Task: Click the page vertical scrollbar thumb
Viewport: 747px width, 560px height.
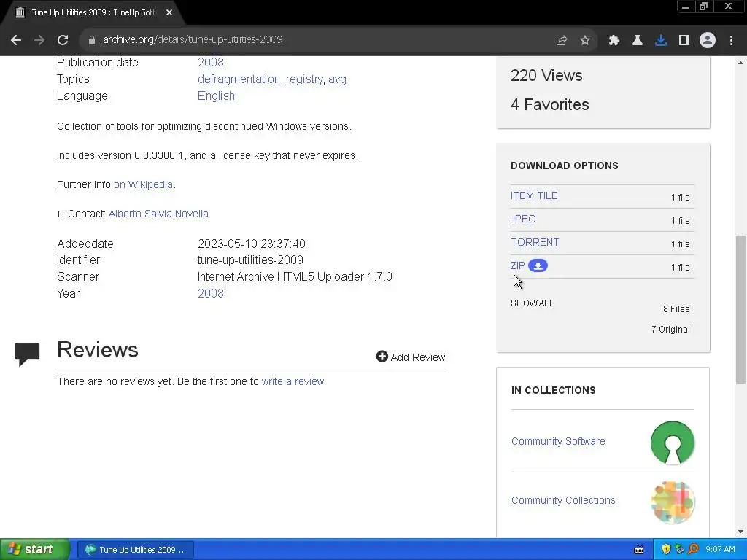Action: [740, 309]
